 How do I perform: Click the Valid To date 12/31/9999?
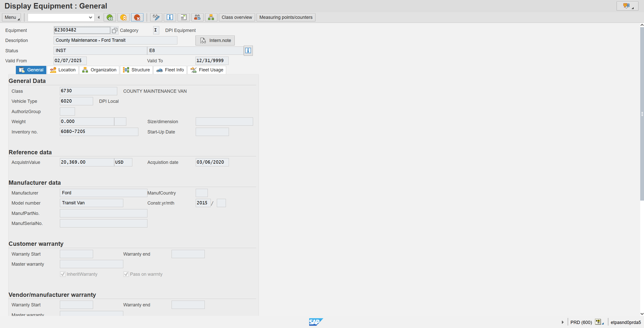[212, 61]
